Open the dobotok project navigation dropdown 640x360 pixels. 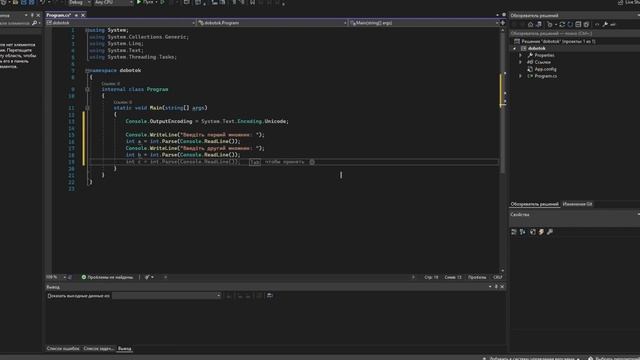pos(120,23)
